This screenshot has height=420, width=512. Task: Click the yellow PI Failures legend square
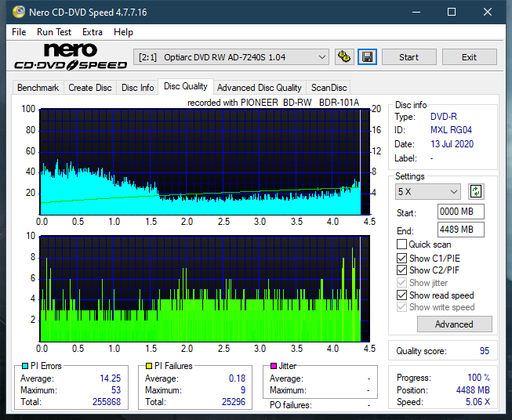149,366
